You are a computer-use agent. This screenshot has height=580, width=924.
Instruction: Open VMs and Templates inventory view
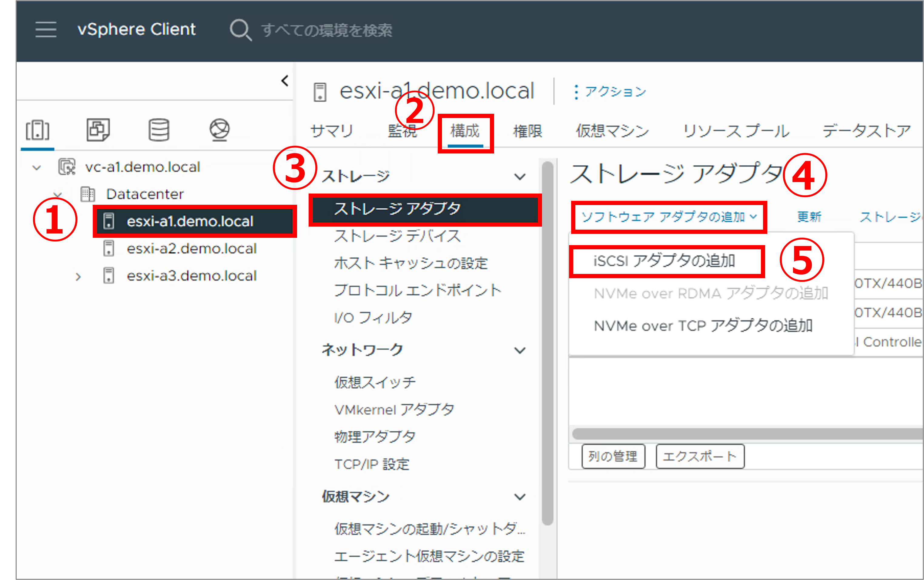click(x=98, y=130)
